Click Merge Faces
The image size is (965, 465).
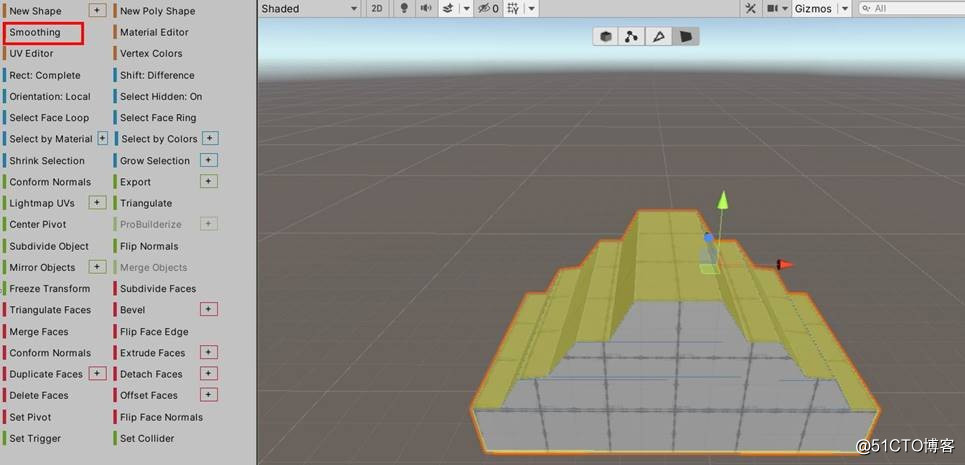(x=39, y=332)
